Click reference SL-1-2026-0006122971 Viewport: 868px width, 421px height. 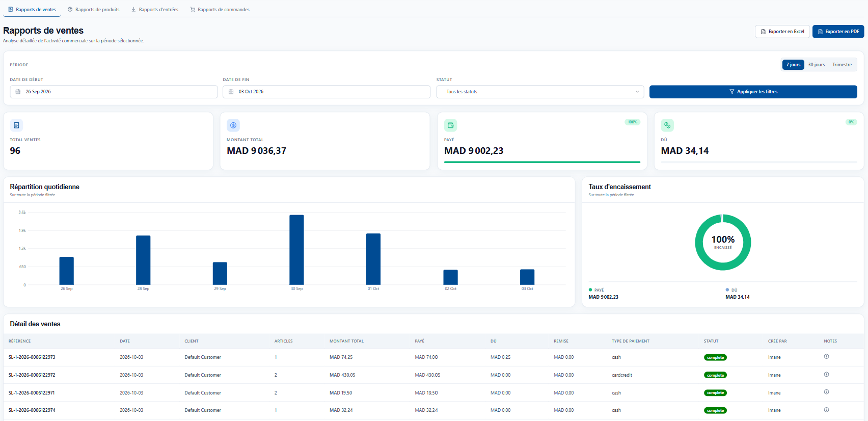[32, 393]
